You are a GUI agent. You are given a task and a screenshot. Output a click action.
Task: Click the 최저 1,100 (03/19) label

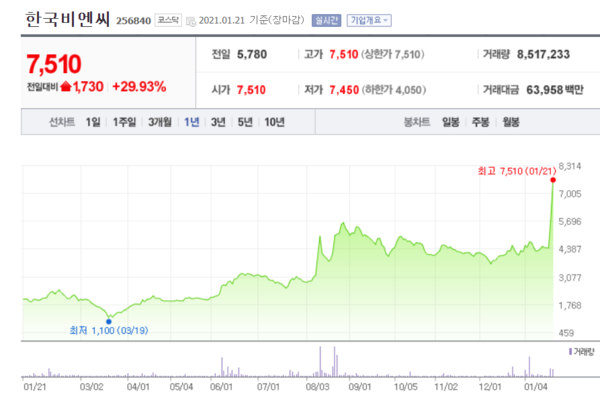[109, 330]
